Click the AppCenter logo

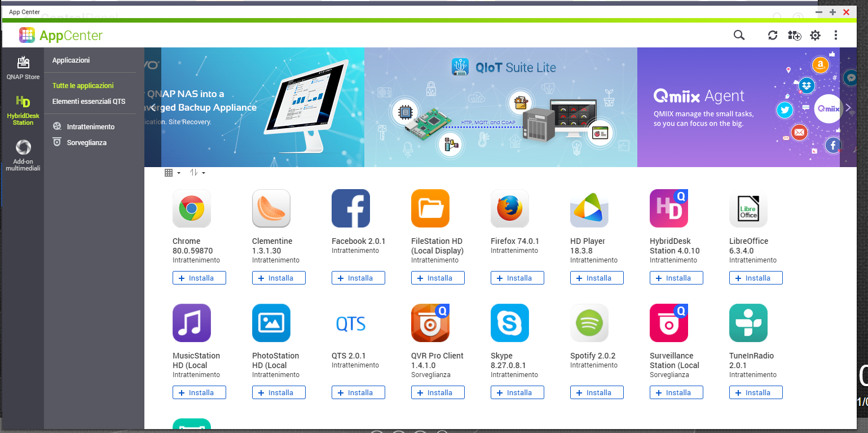point(61,35)
